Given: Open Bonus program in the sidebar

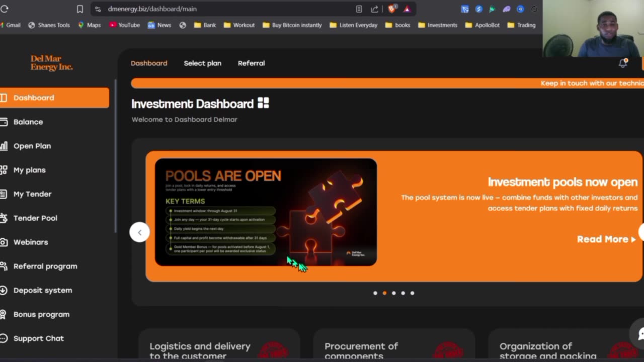Looking at the screenshot, I should 41,314.
